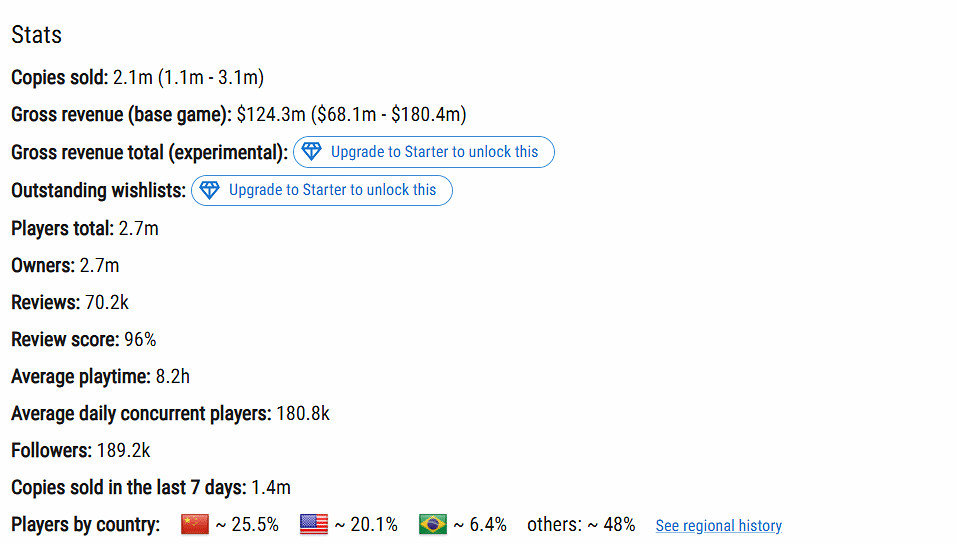
Task: Open the See regional history link
Action: coord(718,526)
